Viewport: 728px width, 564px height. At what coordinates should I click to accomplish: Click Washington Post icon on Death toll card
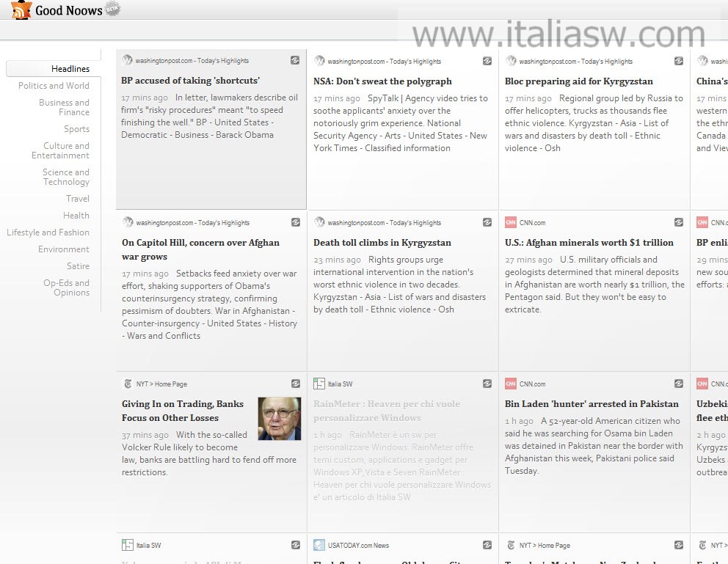pyautogui.click(x=319, y=221)
